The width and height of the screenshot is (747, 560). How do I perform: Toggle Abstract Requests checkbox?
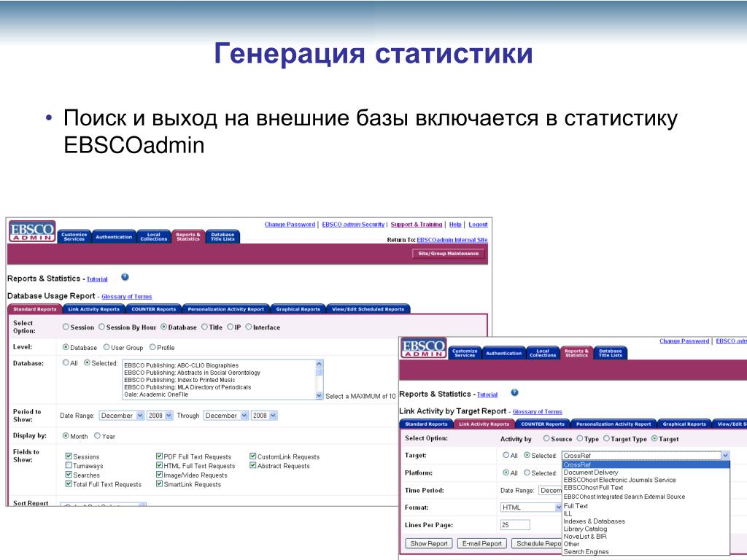click(x=253, y=465)
